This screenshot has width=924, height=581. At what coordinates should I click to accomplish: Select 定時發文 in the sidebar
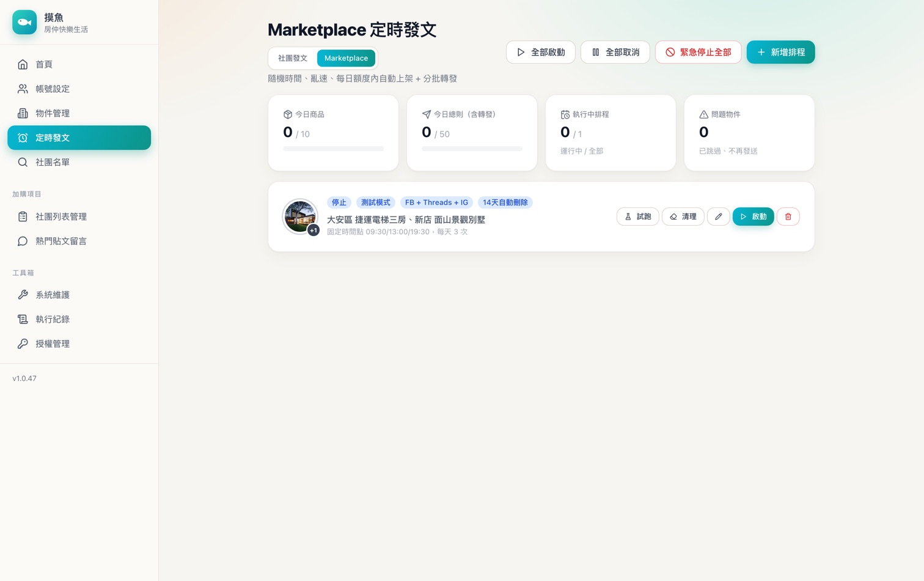[x=79, y=138]
